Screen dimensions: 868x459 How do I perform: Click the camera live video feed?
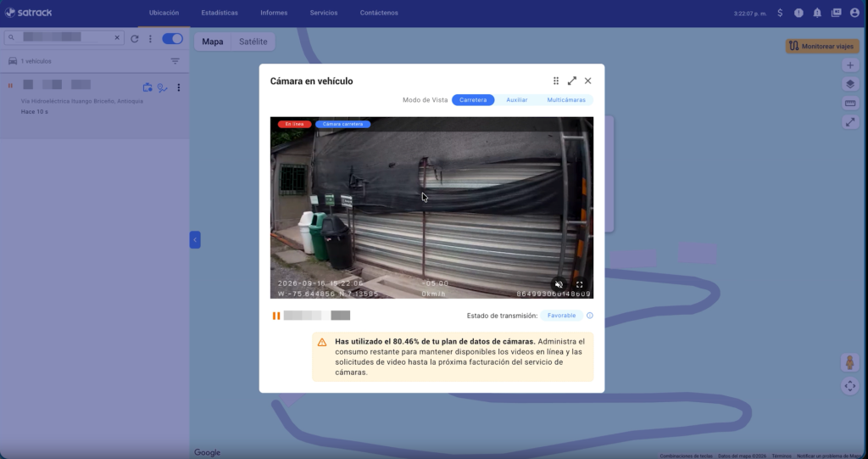point(431,207)
